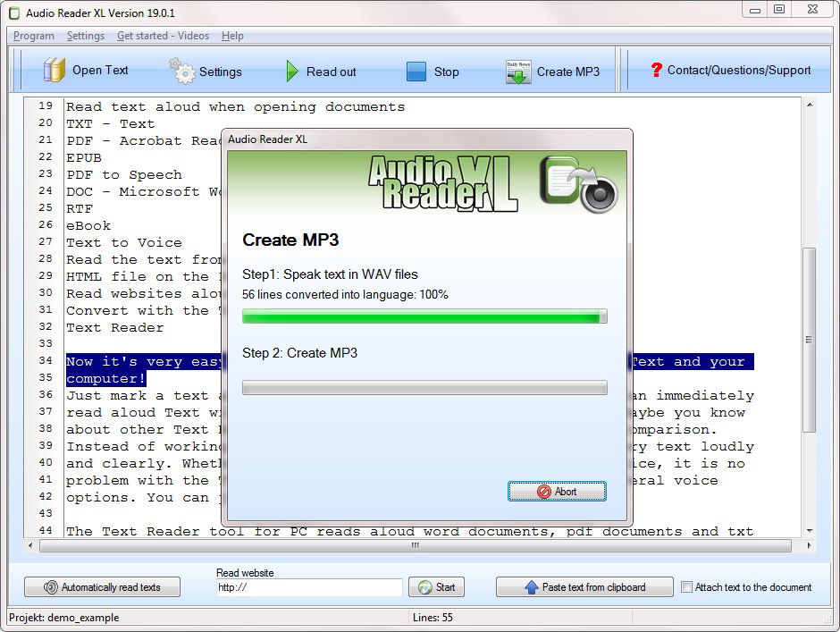This screenshot has height=632, width=840.
Task: Click the Step 2 Create MP3 progress bar
Action: tap(424, 388)
